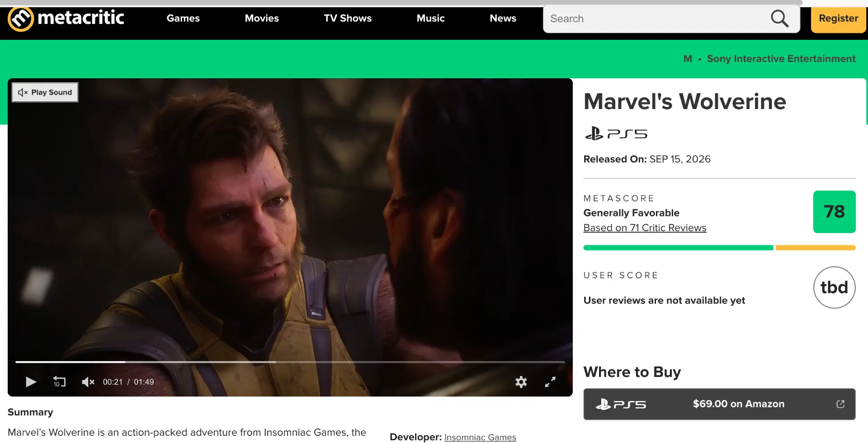The height and width of the screenshot is (443, 868).
Task: Open the News menu
Action: click(503, 19)
